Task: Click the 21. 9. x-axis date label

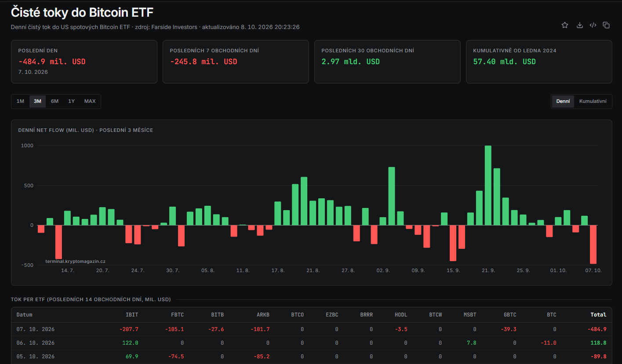Action: 488,270
